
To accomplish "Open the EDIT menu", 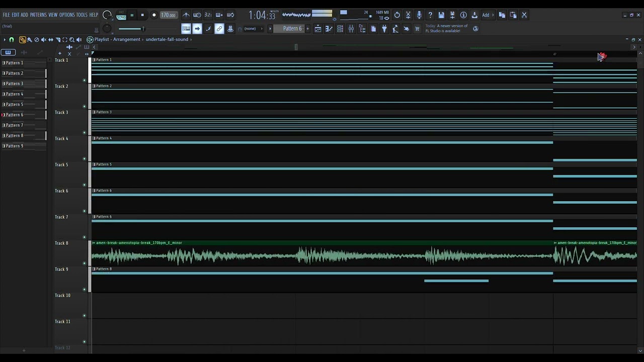I will [x=15, y=15].
